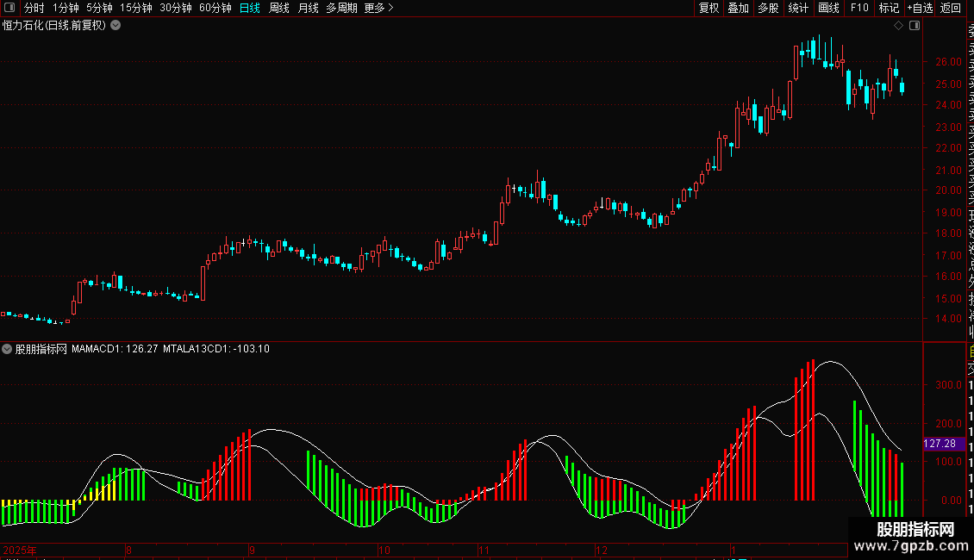Click the 股朋指标网 indicator name
The image size is (974, 560).
pyautogui.click(x=41, y=349)
